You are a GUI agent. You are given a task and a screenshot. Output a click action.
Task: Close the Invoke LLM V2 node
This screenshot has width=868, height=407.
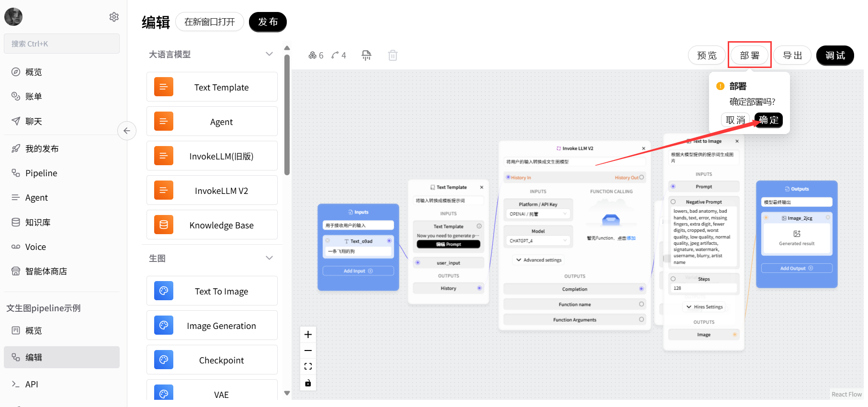(643, 148)
